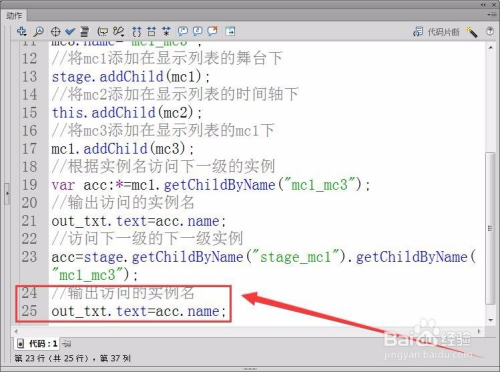Show or hide the toolbox panel
This screenshot has width=500, height=372.
point(230,31)
